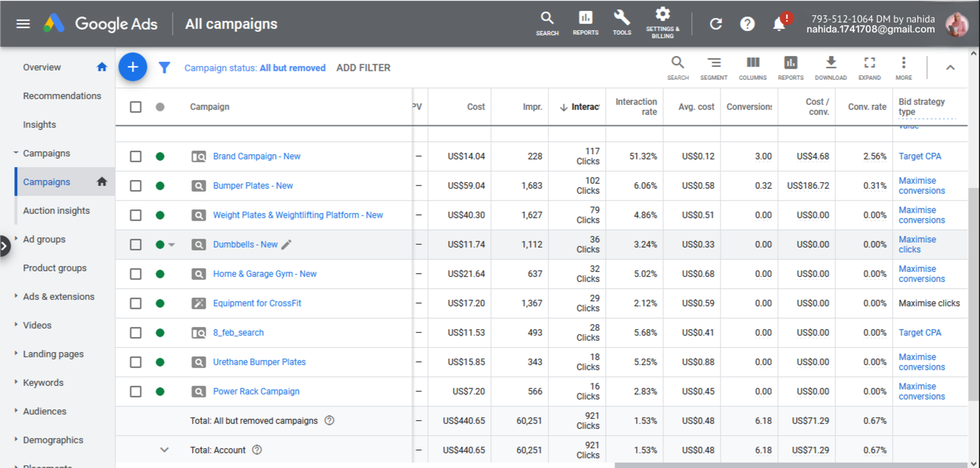Viewport: 980px width, 468px height.
Task: Click ADD FILTER button
Action: pyautogui.click(x=363, y=68)
